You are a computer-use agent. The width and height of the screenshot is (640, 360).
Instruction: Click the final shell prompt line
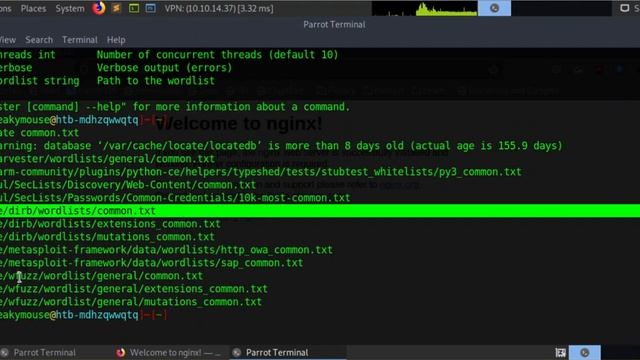83,315
